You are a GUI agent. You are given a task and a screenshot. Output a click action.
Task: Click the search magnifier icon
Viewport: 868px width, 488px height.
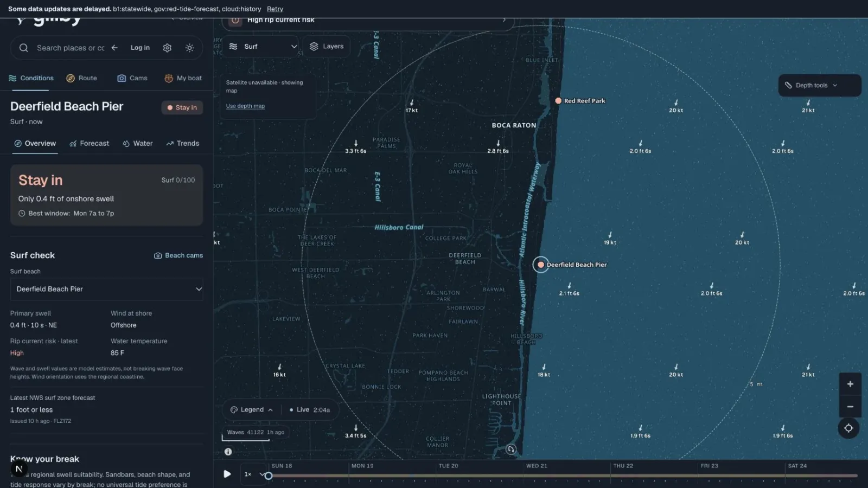pyautogui.click(x=24, y=48)
